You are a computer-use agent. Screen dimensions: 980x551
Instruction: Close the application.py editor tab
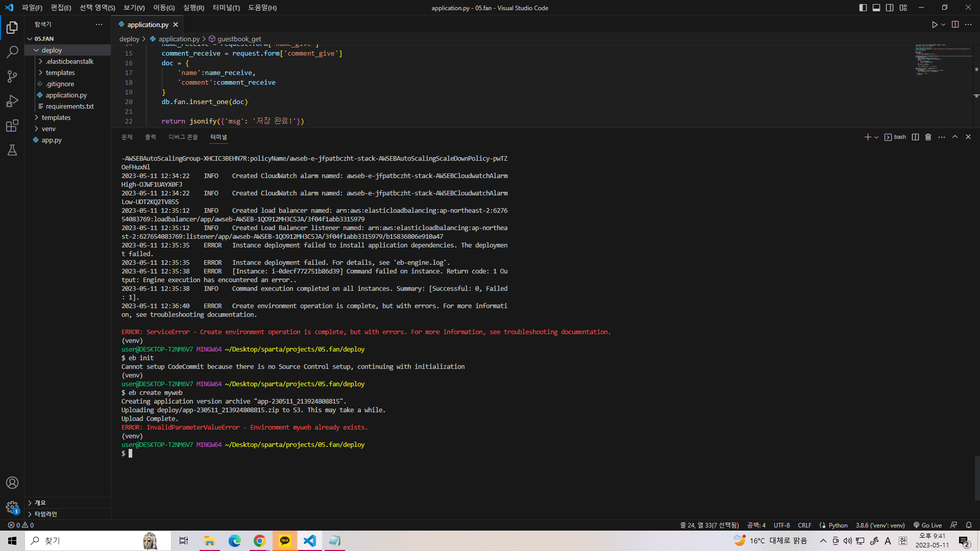[176, 24]
